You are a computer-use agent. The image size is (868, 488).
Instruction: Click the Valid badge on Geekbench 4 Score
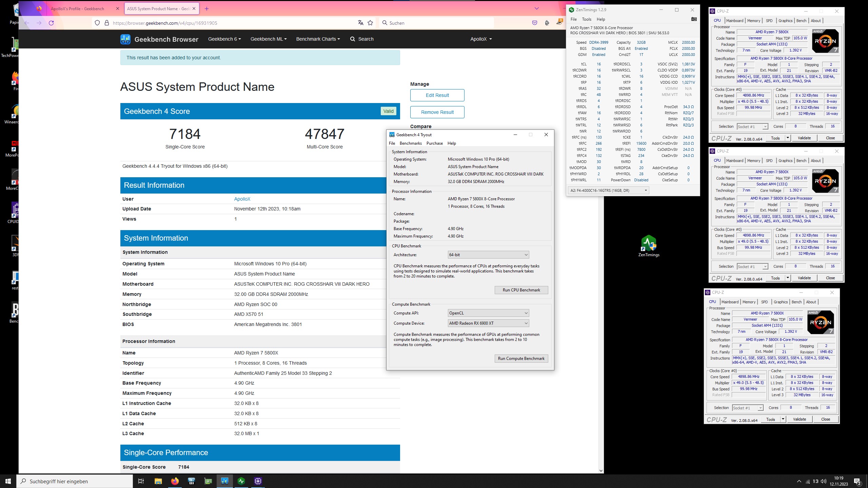(x=388, y=111)
